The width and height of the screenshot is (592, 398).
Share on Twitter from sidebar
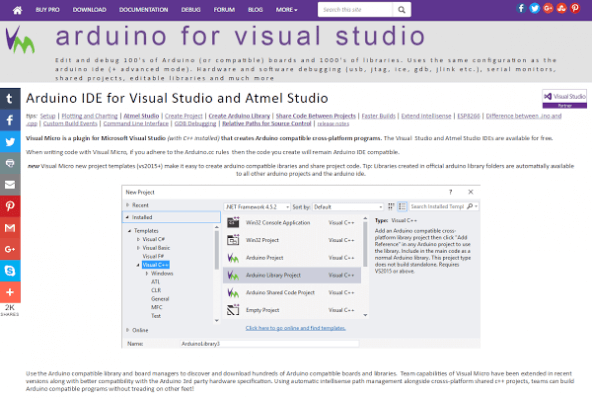10,142
